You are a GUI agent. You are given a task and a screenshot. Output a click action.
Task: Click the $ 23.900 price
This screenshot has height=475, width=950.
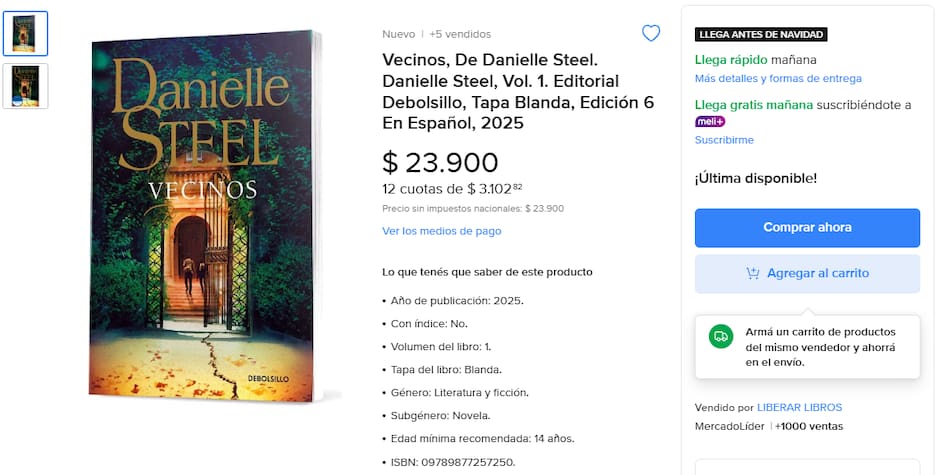440,161
